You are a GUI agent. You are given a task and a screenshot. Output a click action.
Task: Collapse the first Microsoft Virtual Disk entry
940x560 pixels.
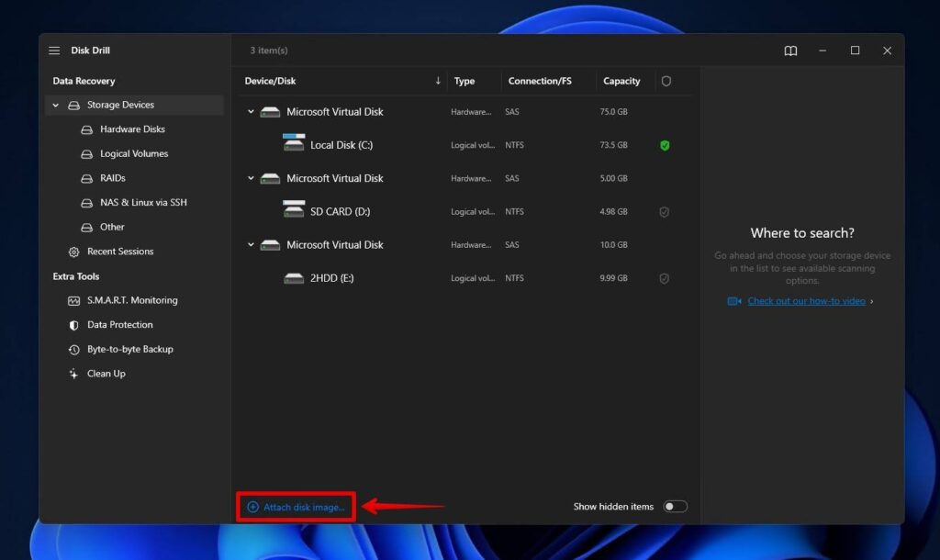tap(250, 111)
